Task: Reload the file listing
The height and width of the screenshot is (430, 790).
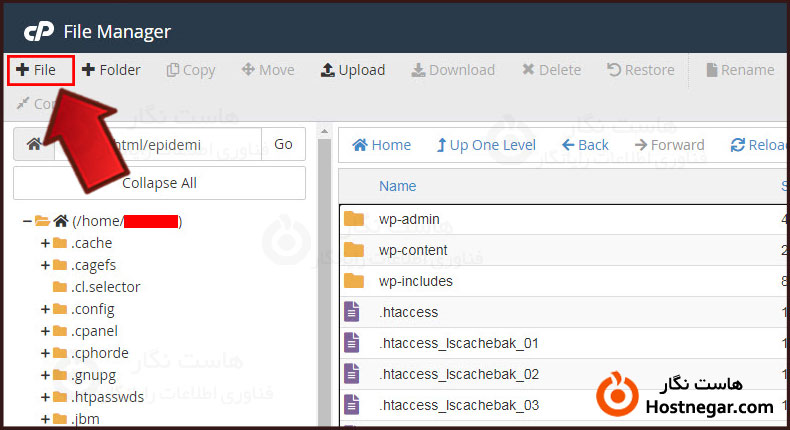Action: pos(759,145)
